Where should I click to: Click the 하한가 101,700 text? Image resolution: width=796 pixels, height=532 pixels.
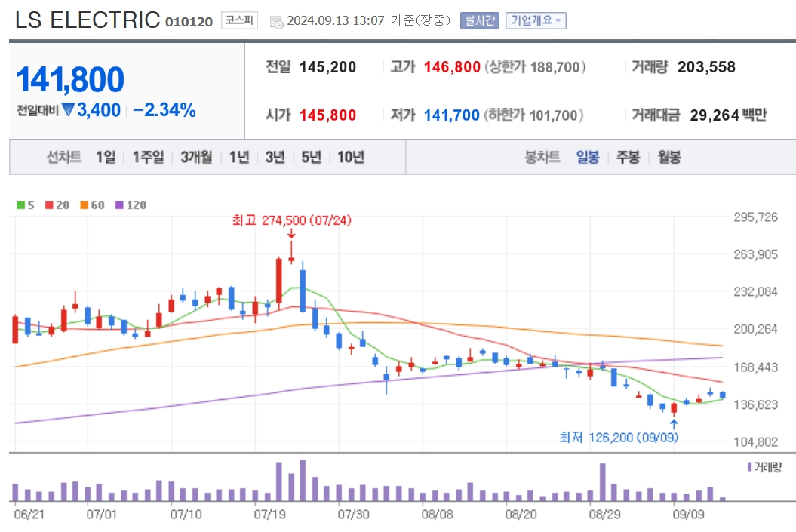(x=533, y=115)
